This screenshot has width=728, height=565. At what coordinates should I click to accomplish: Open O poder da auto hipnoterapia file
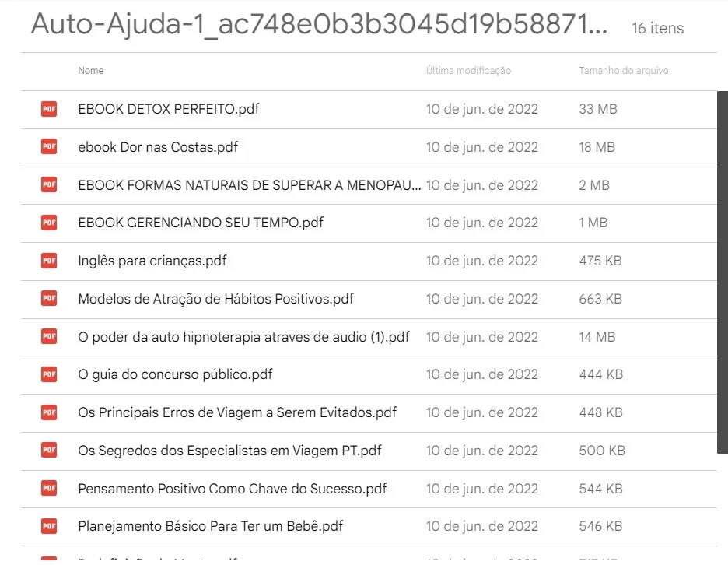pos(243,337)
